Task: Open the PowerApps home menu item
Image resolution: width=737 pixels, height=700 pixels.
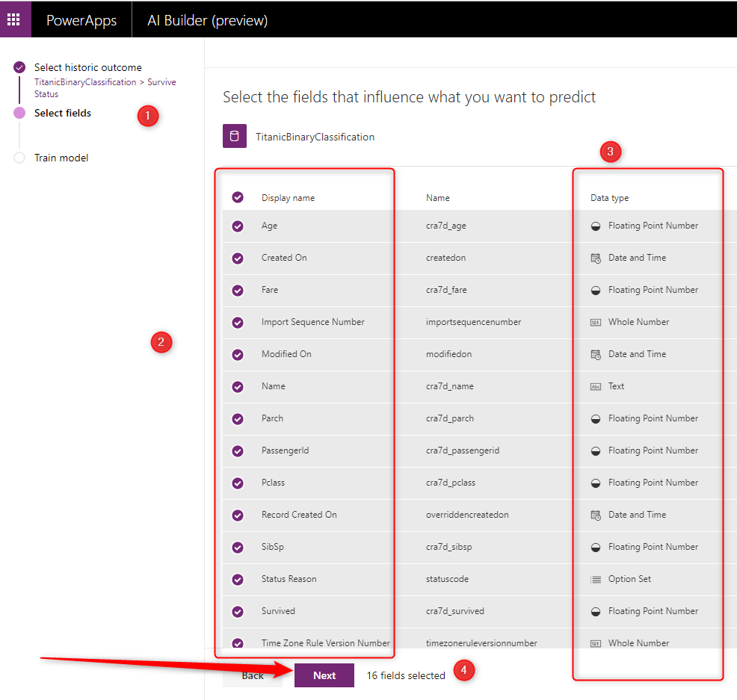Action: point(81,19)
